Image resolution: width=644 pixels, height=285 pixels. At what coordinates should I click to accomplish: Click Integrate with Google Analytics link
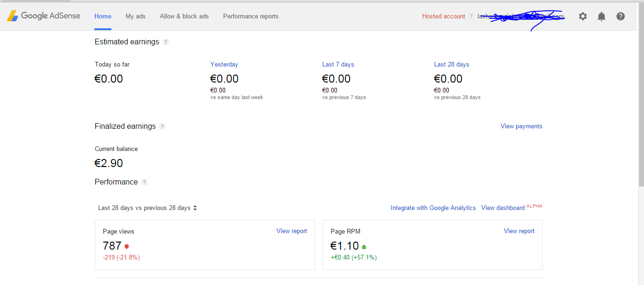click(x=433, y=208)
